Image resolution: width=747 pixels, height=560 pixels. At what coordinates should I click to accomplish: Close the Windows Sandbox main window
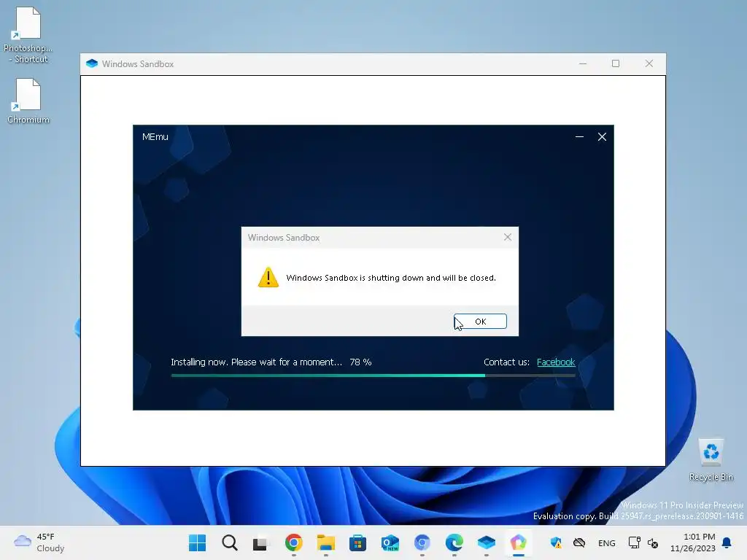649,64
